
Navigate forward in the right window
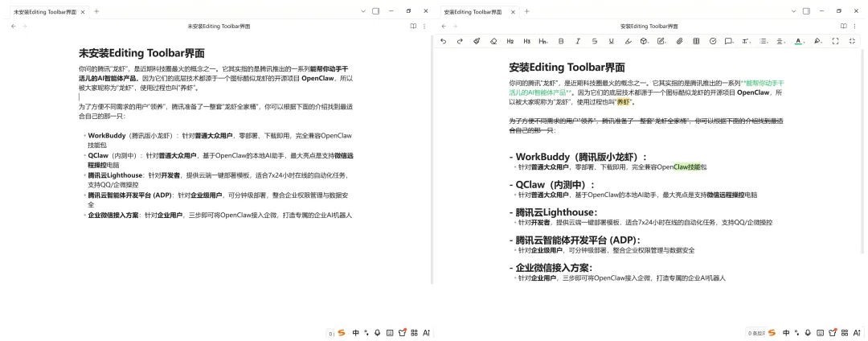(454, 26)
